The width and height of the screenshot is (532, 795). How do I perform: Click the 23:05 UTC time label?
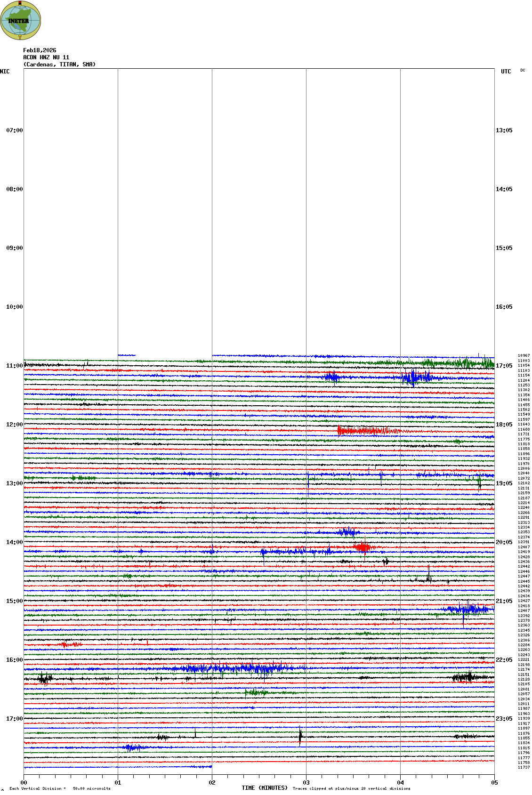[x=504, y=719]
